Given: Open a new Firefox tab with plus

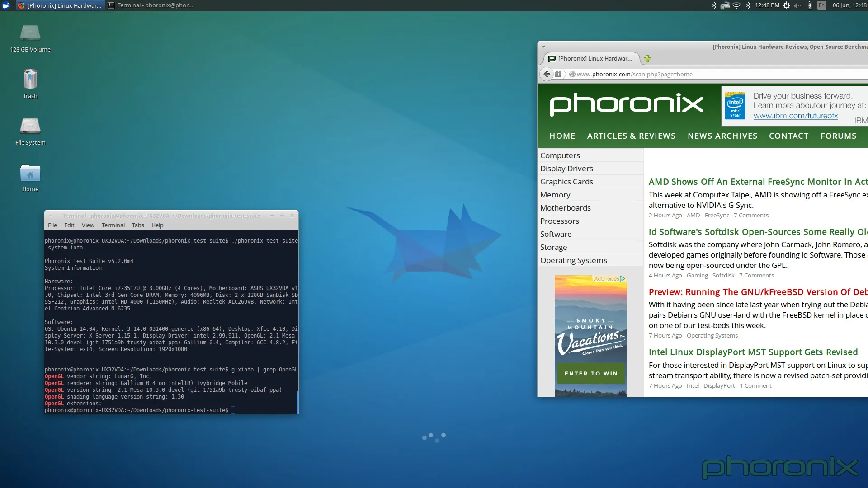Looking at the screenshot, I should [x=647, y=59].
